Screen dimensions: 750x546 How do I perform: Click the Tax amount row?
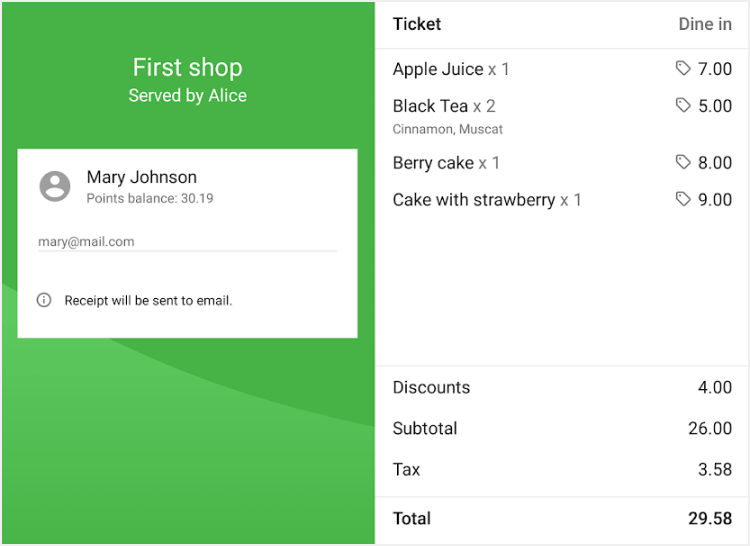point(562,469)
